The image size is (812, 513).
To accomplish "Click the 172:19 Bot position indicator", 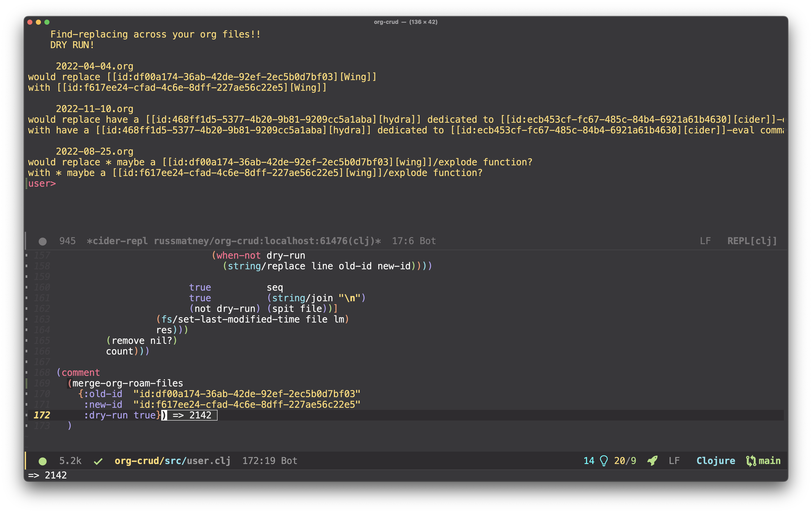I will (270, 461).
